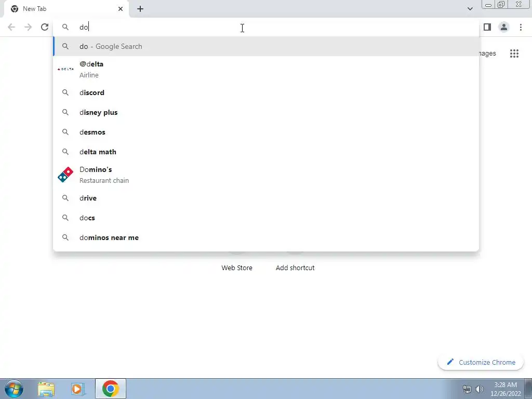Close the New Tab tab

click(121, 9)
